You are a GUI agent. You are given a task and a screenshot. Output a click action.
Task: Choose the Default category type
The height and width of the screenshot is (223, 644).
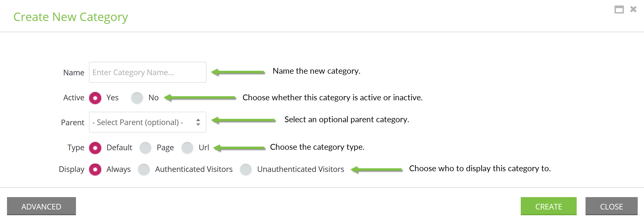[x=95, y=148]
